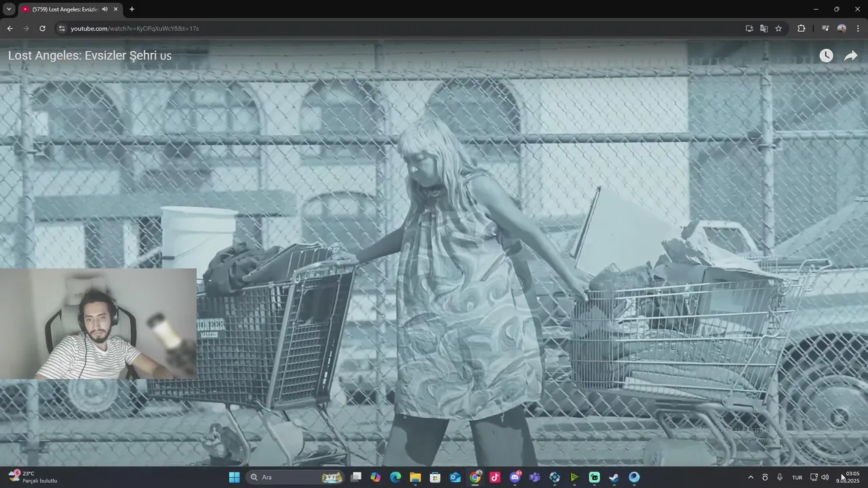The height and width of the screenshot is (488, 868).
Task: Open tab search dropdown arrow
Action: (x=9, y=9)
